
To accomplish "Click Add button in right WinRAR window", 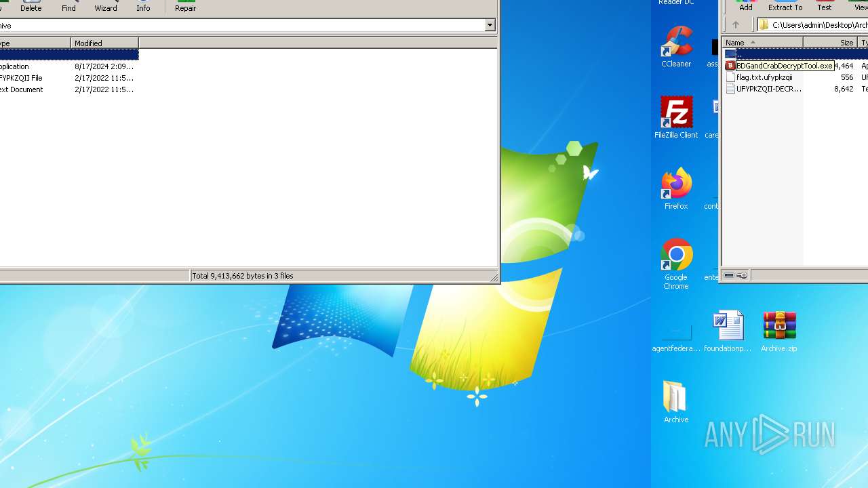I will 745,6.
